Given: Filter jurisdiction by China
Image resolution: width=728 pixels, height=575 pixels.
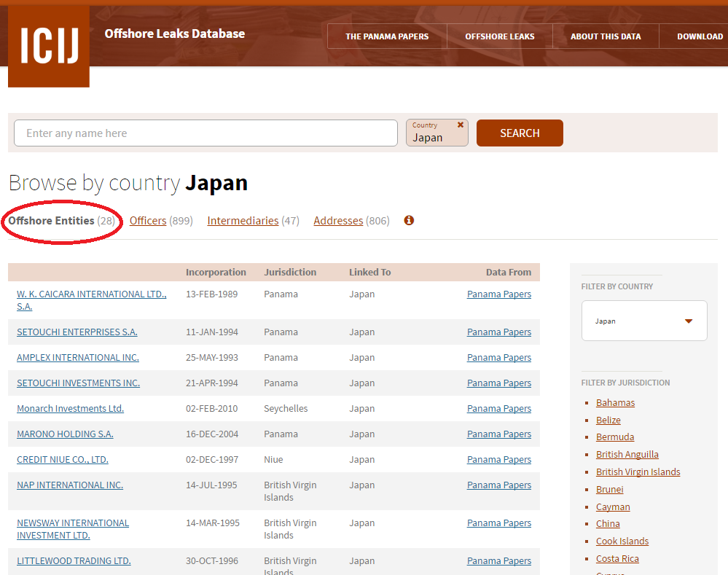Looking at the screenshot, I should [608, 524].
